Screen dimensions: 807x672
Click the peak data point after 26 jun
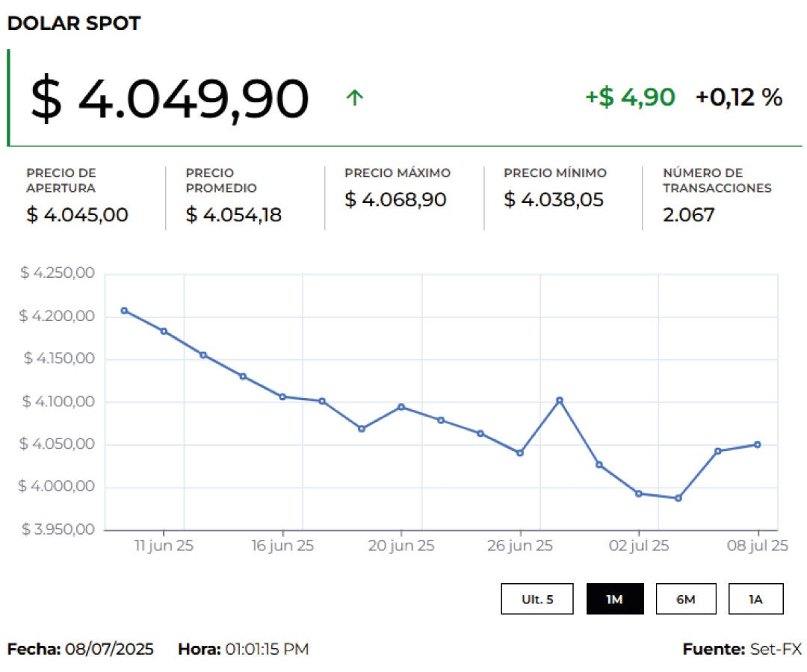[560, 400]
